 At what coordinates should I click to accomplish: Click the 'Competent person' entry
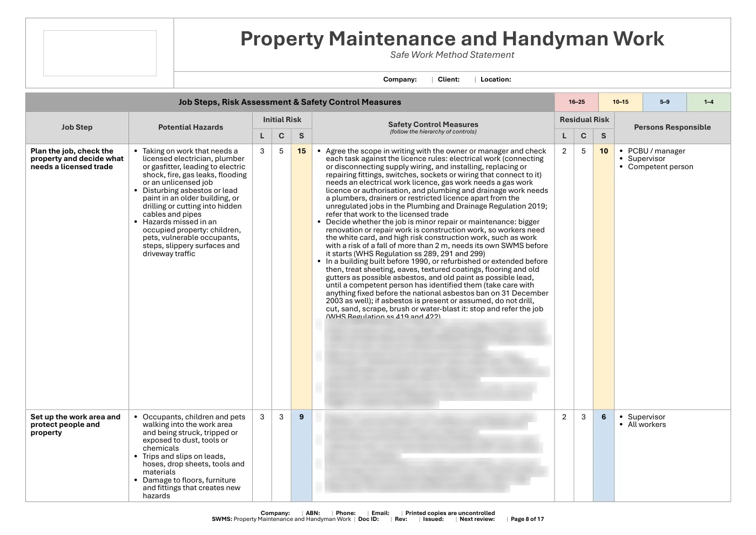click(660, 167)
